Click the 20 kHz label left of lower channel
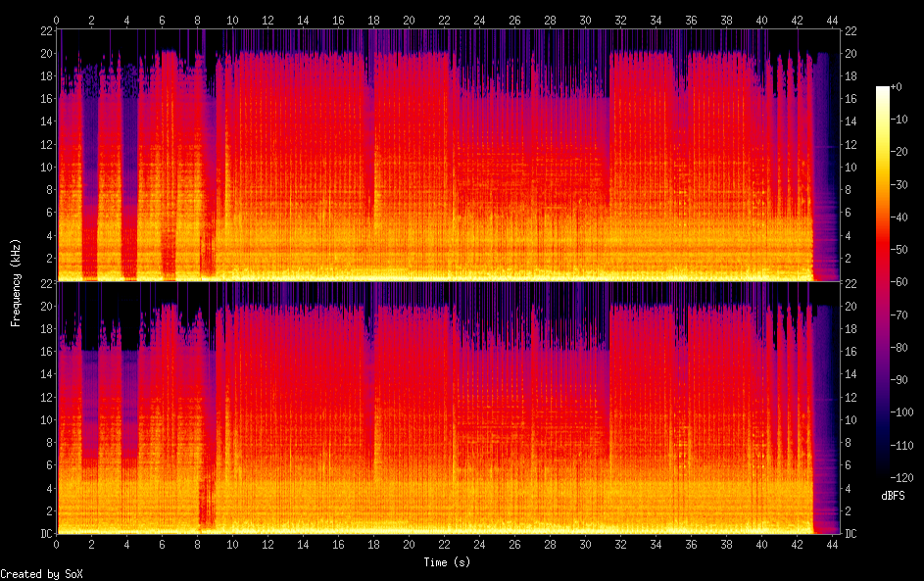The image size is (924, 581). tap(44, 306)
